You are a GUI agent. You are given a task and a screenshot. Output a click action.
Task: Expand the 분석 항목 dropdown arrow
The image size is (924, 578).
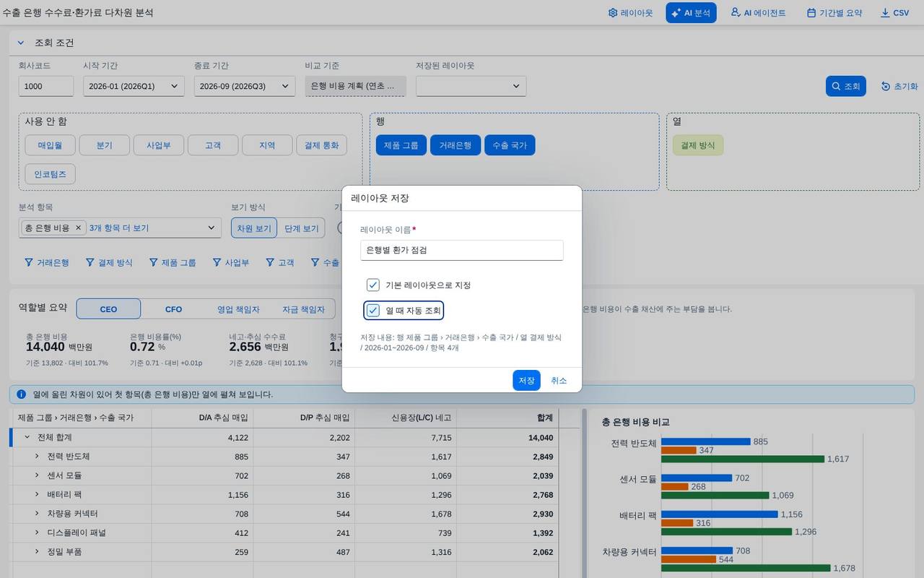[212, 228]
